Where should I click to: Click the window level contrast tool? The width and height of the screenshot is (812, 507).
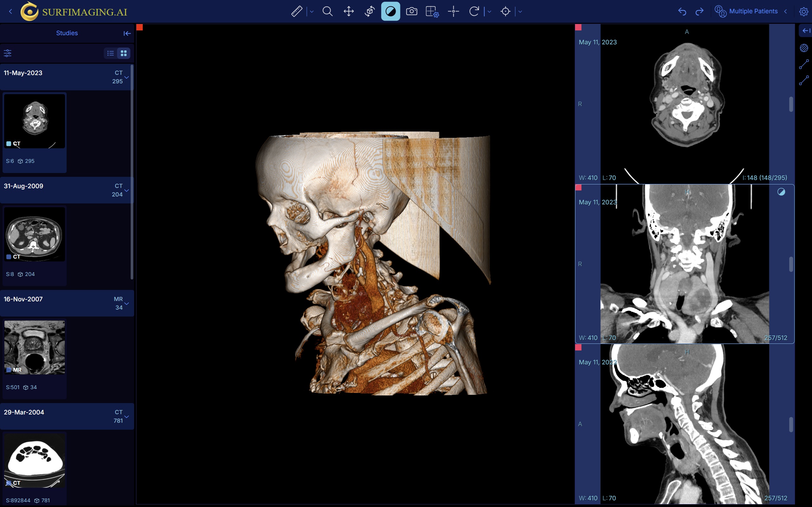coord(390,11)
